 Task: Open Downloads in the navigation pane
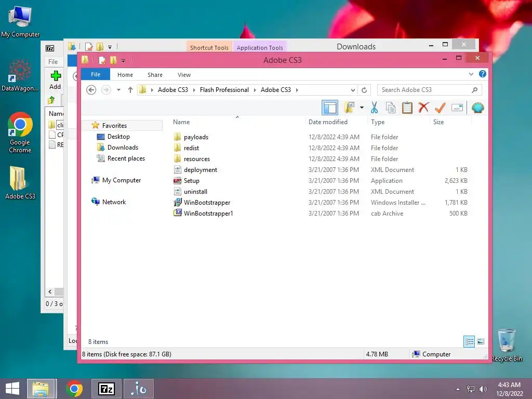[x=123, y=147]
